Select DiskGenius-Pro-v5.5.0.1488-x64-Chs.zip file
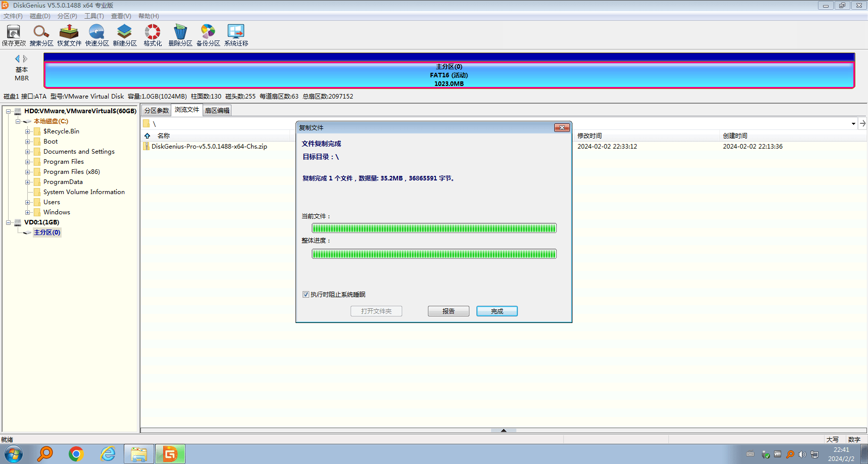Screen dimensions: 868x464 click(209, 147)
